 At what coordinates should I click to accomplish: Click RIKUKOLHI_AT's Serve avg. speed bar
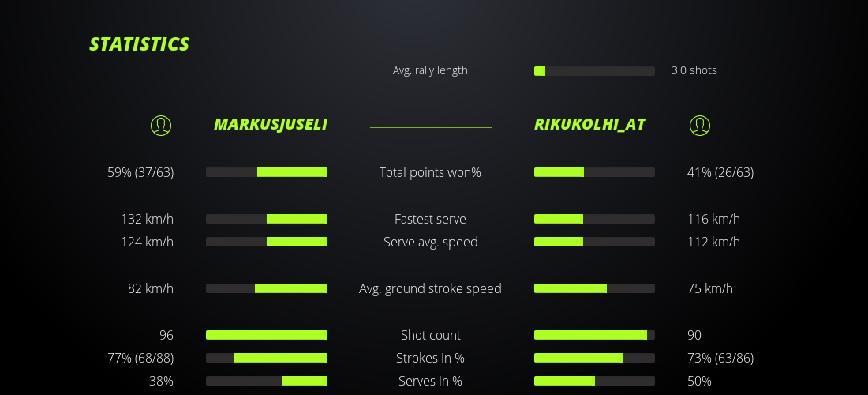(594, 242)
